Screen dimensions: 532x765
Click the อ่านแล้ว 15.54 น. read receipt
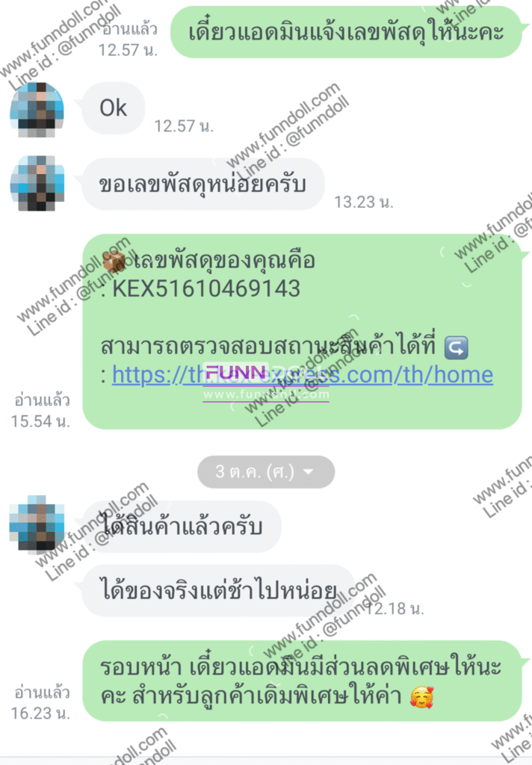pyautogui.click(x=41, y=411)
